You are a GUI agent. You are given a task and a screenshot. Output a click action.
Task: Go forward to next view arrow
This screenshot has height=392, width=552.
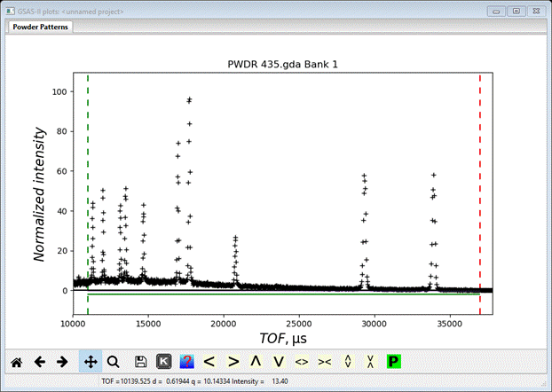(62, 361)
